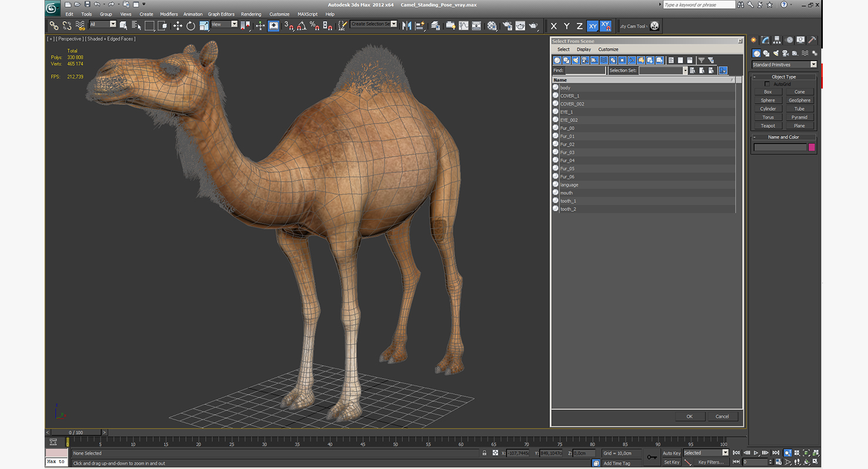
Task: Open Select by Name tool
Action: click(136, 26)
